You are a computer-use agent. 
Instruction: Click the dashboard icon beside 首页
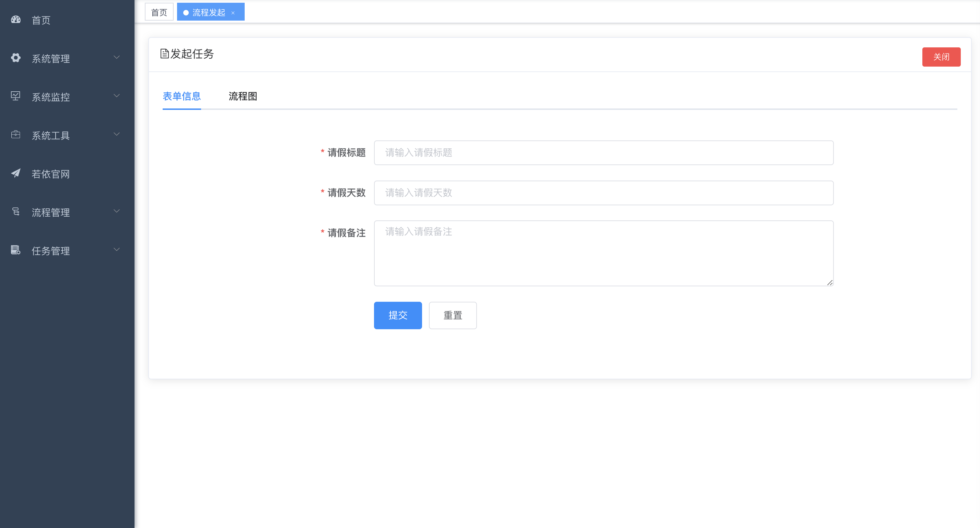click(x=15, y=20)
